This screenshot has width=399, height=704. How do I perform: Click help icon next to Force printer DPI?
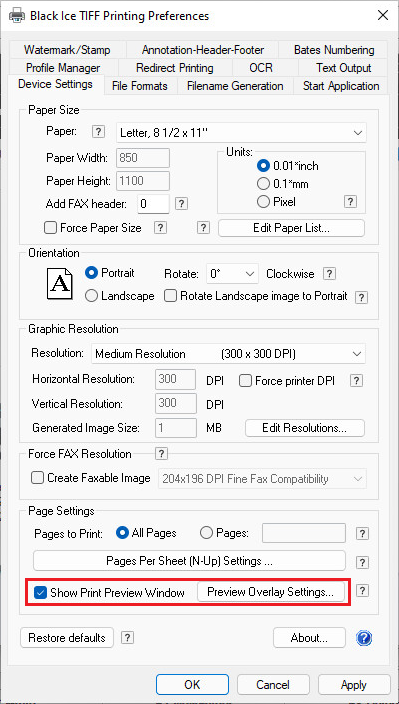(356, 381)
